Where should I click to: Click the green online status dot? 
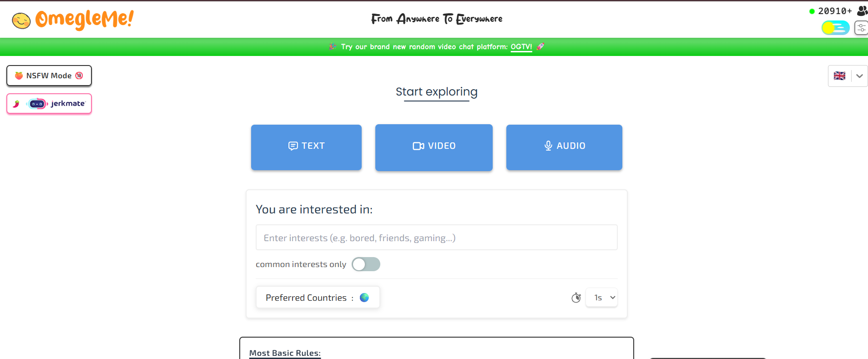click(x=812, y=11)
